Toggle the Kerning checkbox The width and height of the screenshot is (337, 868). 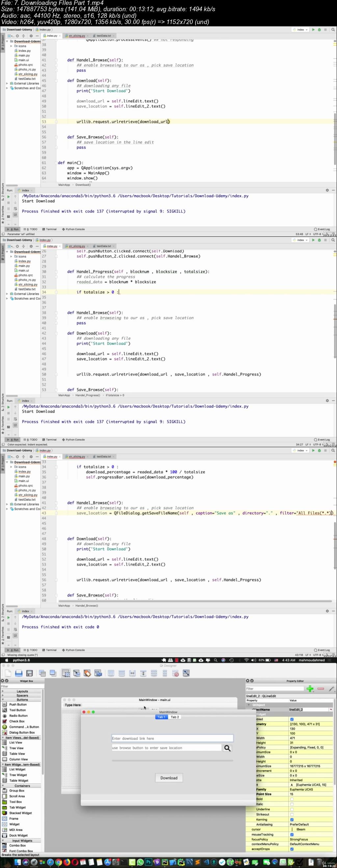292,820
